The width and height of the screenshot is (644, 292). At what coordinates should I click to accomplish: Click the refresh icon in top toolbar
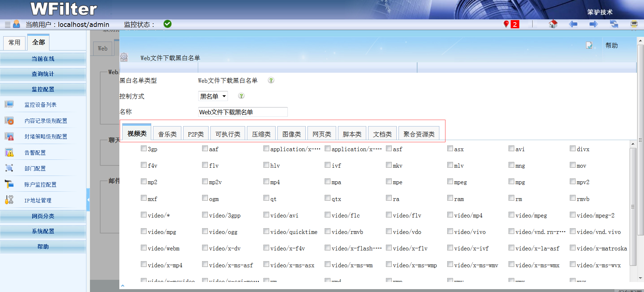click(x=614, y=24)
